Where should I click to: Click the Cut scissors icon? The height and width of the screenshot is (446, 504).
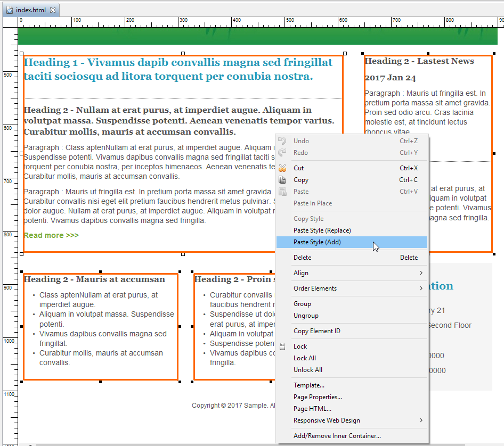(x=282, y=168)
